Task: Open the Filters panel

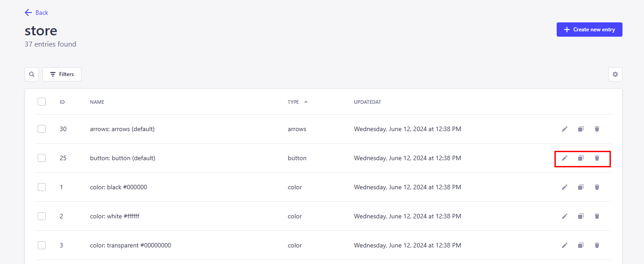Action: click(62, 74)
